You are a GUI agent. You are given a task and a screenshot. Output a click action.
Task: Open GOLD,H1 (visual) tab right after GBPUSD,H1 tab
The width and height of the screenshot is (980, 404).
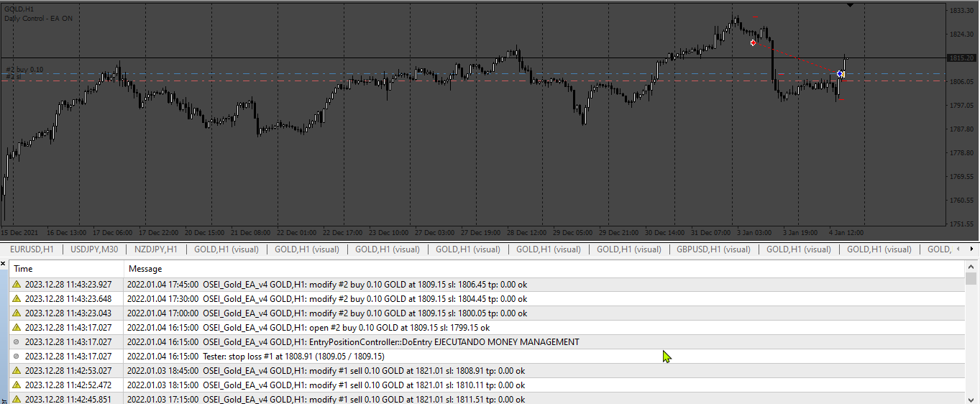(798, 249)
